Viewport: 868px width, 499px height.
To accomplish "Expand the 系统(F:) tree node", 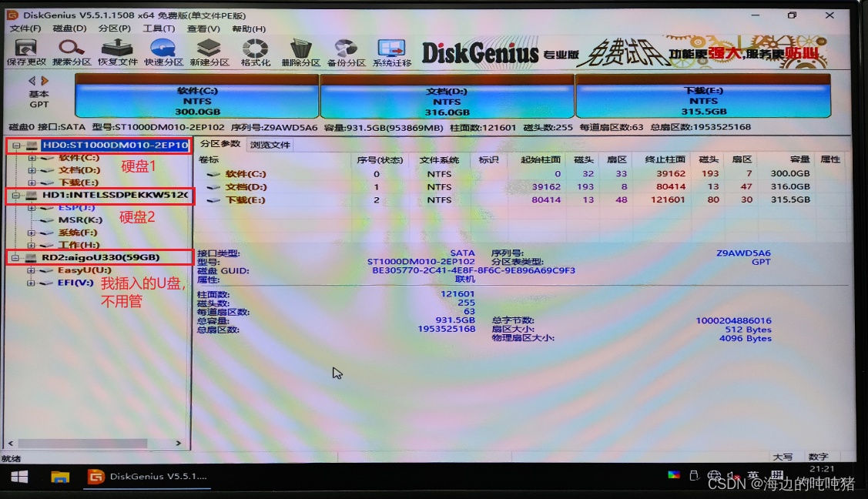I will [32, 233].
